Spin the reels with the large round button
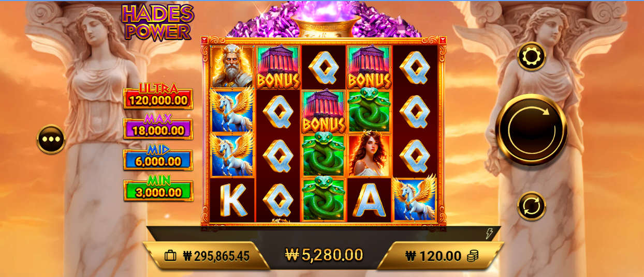Screen dimensions: 644x277 point(532,130)
